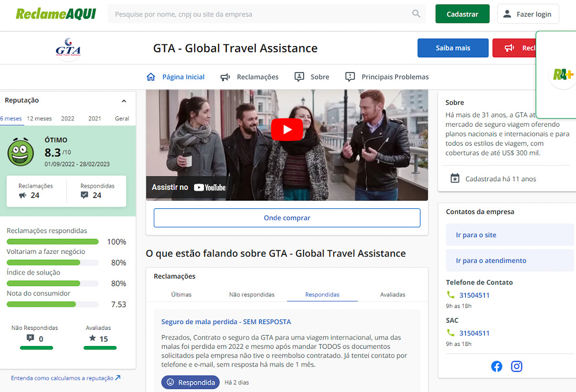Click the Cadastrar button
Screen dimensions: 576x392
463,14
